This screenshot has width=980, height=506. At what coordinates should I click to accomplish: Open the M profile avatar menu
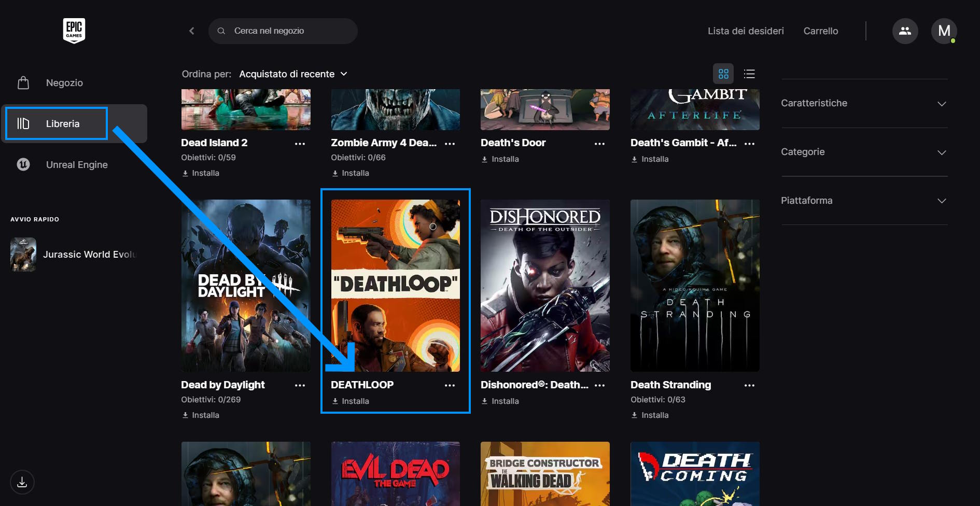944,31
